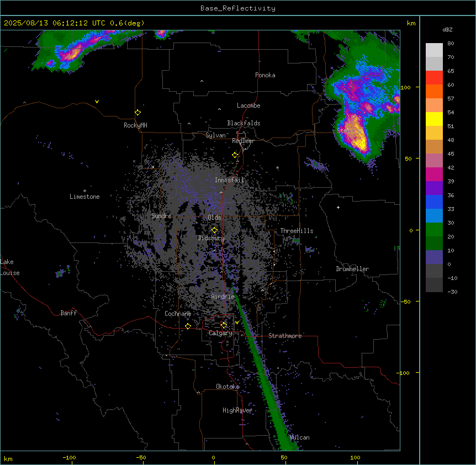Select the yellow diamond marker right of Cochrane

pyautogui.click(x=188, y=326)
